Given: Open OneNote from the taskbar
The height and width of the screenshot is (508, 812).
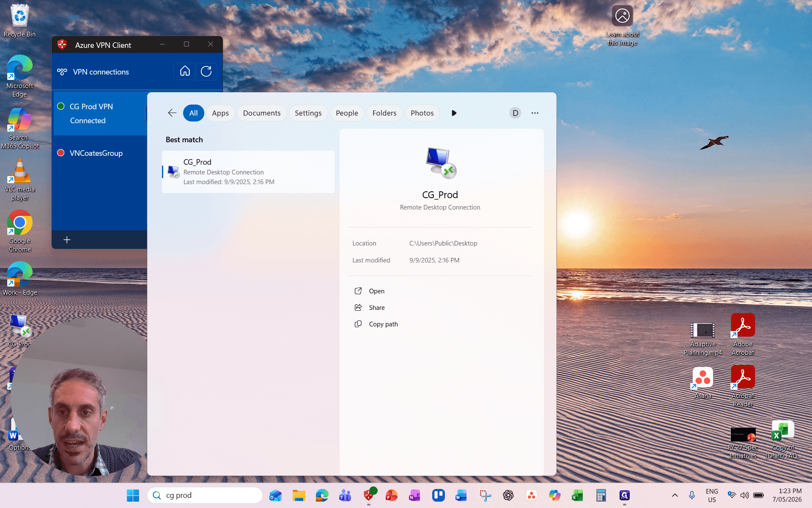Looking at the screenshot, I should [x=414, y=495].
